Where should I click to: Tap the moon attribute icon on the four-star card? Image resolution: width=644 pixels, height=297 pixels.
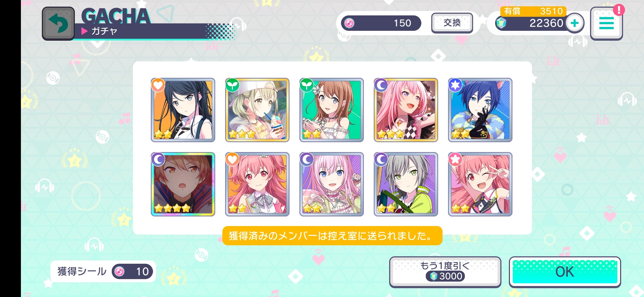[x=158, y=159]
